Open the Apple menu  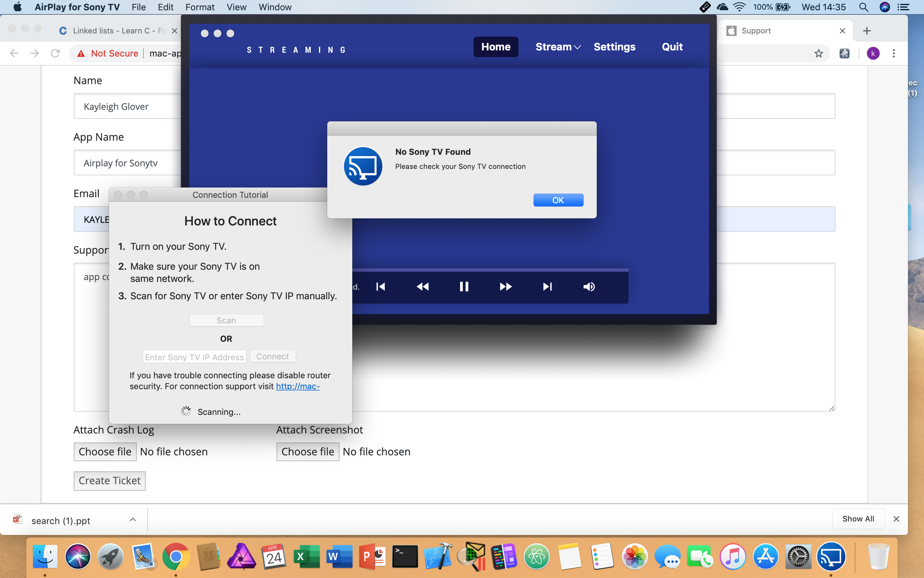coord(17,7)
